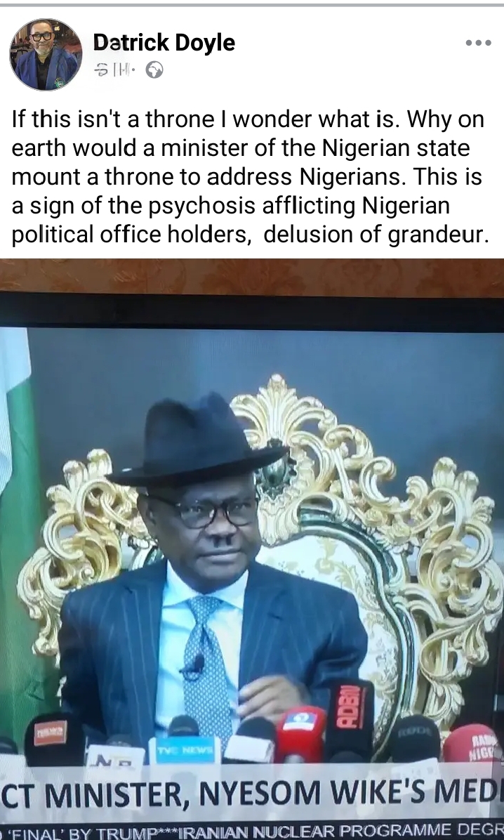Click the Iranian nuclear programme news ticker

[x=252, y=831]
